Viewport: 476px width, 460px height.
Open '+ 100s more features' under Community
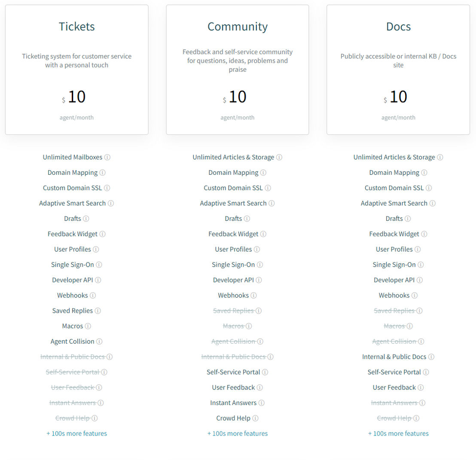pos(238,433)
